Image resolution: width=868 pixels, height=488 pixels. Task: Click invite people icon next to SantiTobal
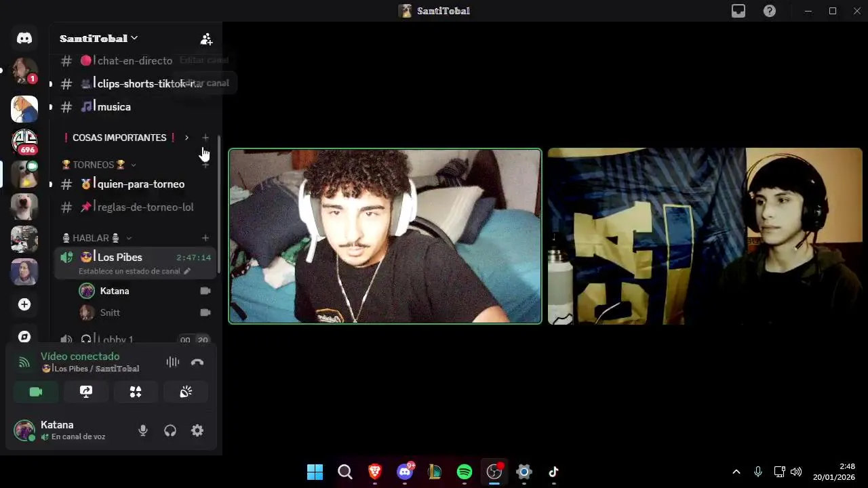click(x=206, y=39)
